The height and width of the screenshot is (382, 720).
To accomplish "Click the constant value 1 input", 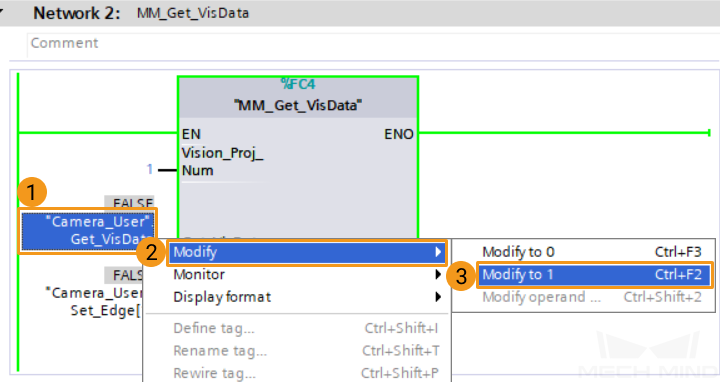I will tap(150, 169).
